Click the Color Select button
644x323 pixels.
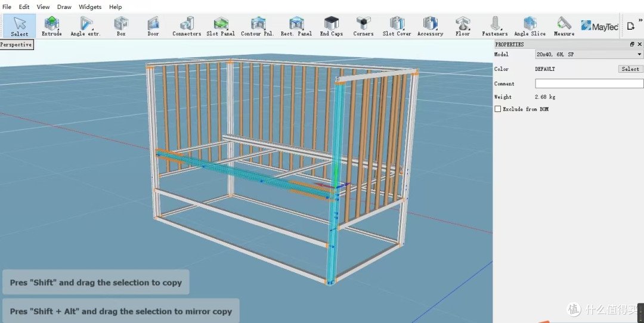(x=630, y=69)
